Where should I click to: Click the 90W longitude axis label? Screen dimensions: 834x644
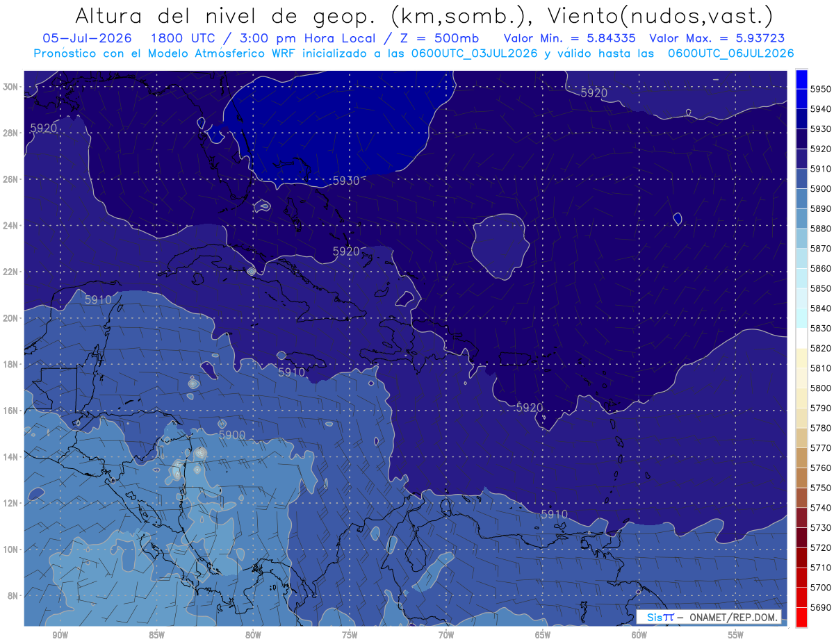60,634
